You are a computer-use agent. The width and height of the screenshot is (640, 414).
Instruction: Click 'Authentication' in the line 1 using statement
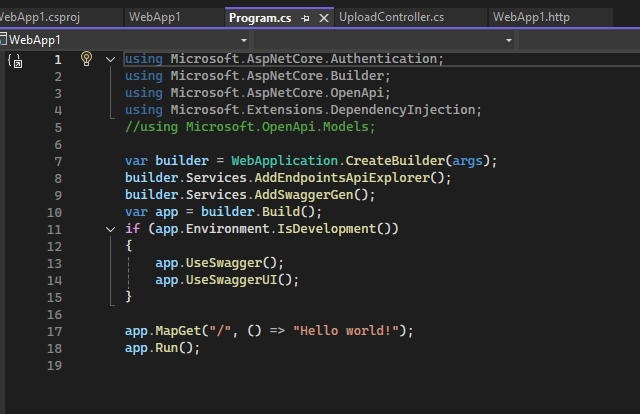(x=384, y=59)
